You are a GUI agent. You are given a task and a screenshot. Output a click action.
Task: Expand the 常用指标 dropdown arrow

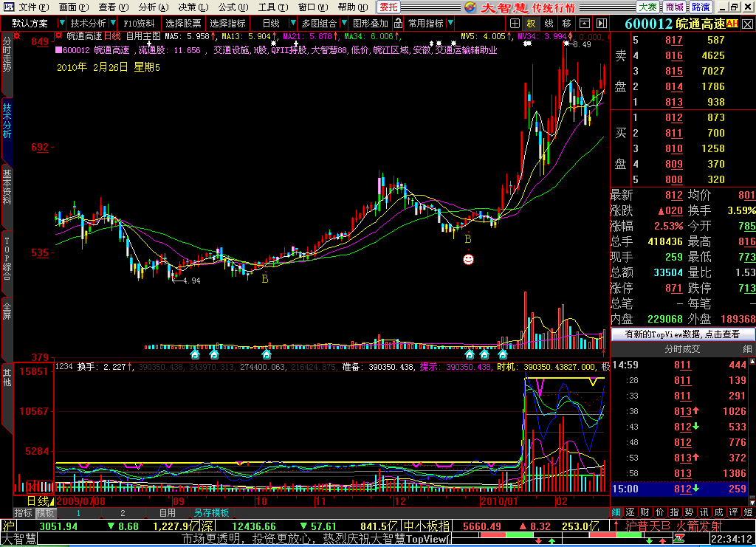[450, 23]
